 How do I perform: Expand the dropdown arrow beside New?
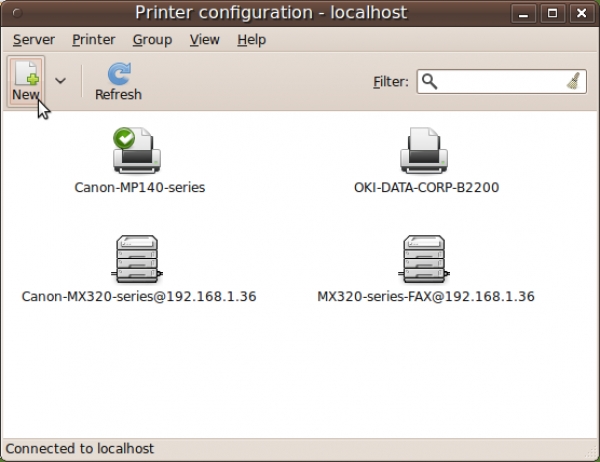[60, 81]
